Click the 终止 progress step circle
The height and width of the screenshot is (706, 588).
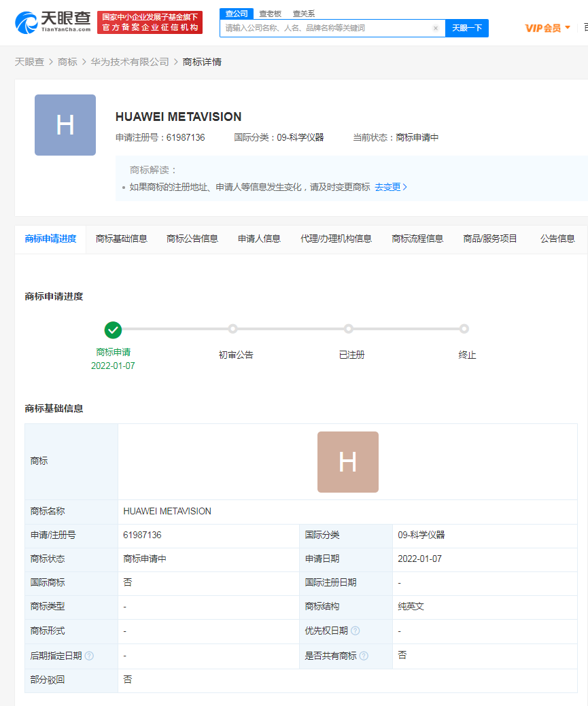pyautogui.click(x=464, y=329)
